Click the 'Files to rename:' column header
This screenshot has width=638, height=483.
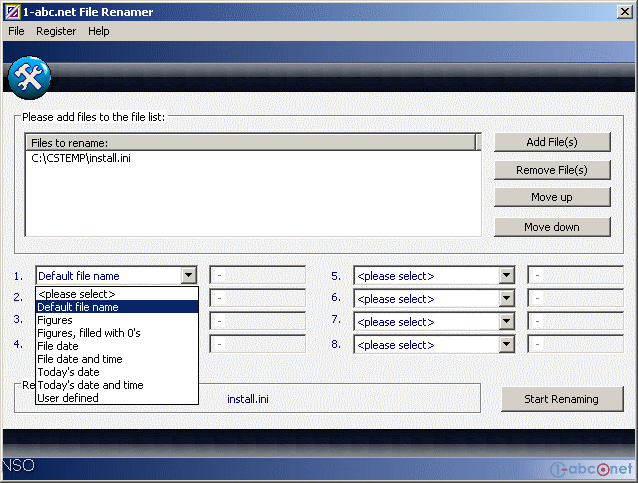251,143
